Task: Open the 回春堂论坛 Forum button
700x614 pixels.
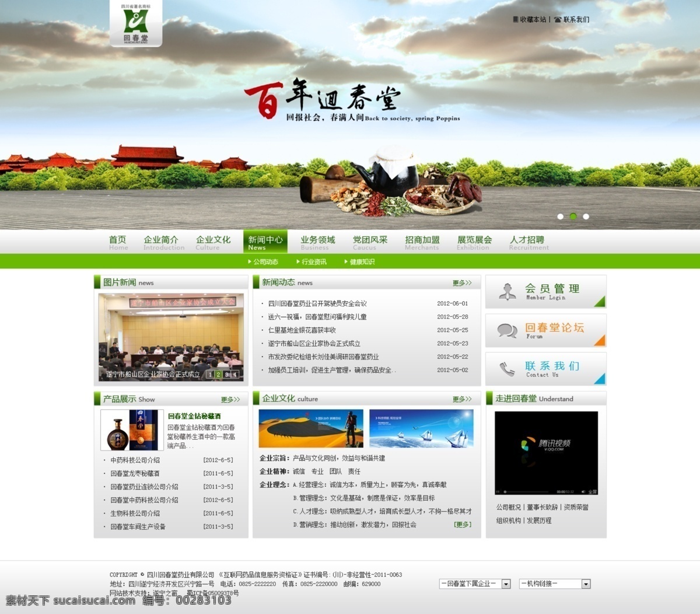Action: [546, 330]
